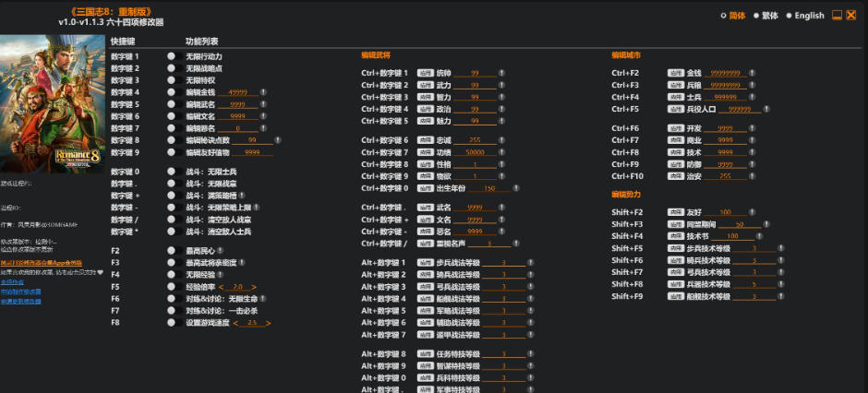Click the 治安 field showing 255

tap(725, 176)
